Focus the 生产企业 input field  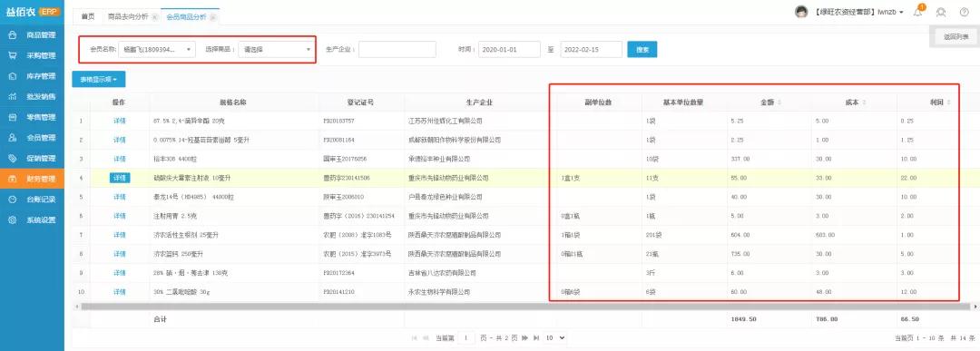(397, 49)
